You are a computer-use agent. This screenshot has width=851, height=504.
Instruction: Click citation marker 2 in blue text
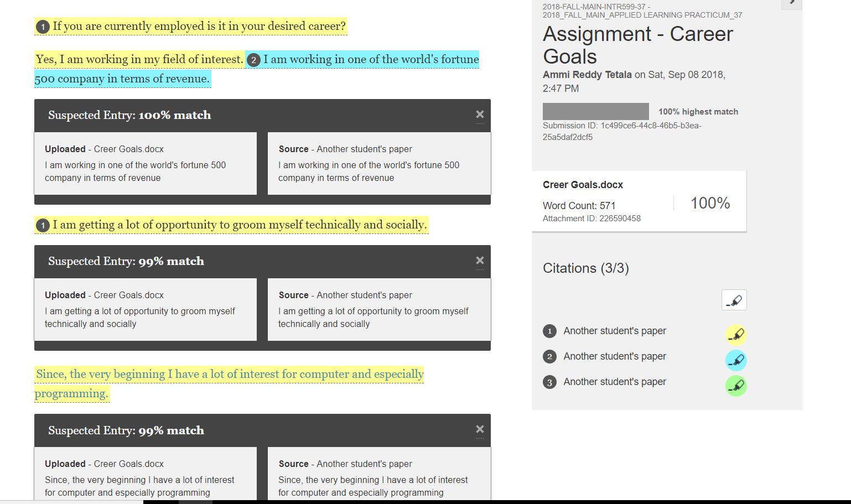[x=253, y=60]
